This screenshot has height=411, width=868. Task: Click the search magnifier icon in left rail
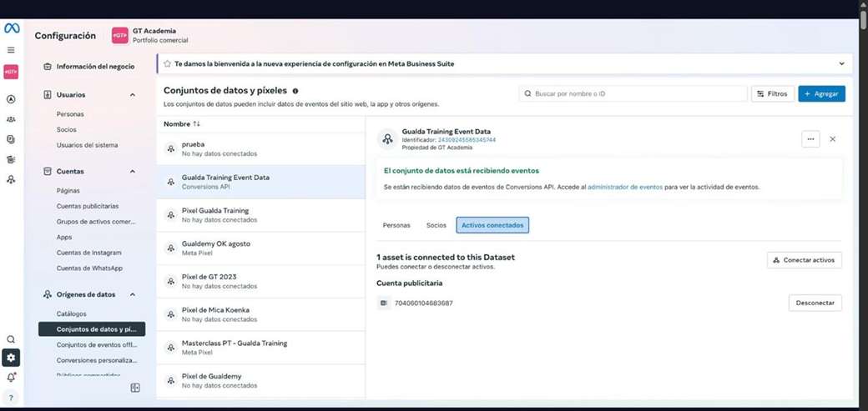click(x=11, y=339)
